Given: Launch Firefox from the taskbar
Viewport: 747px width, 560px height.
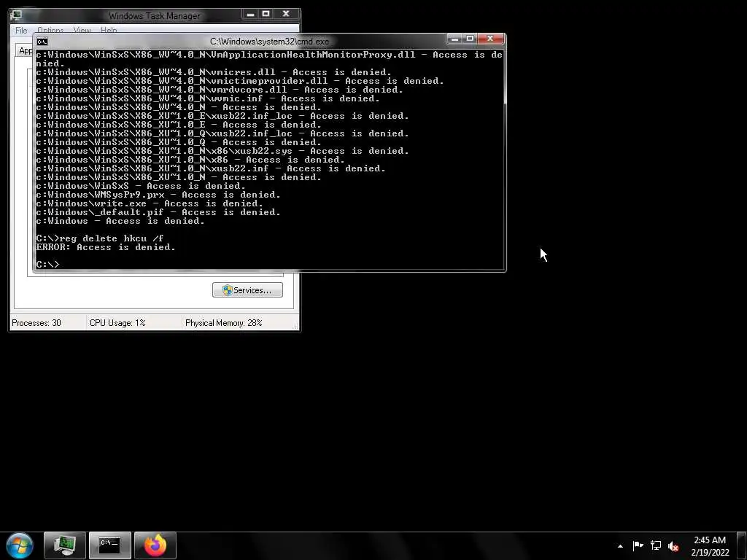Looking at the screenshot, I should click(x=155, y=545).
